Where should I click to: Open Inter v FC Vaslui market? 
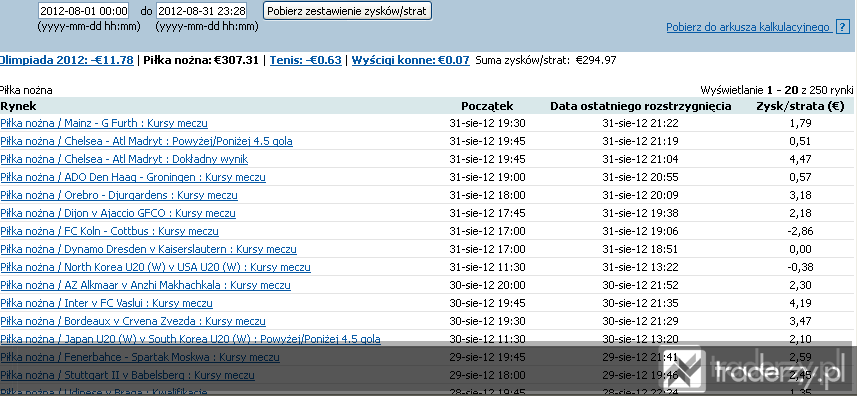107,304
